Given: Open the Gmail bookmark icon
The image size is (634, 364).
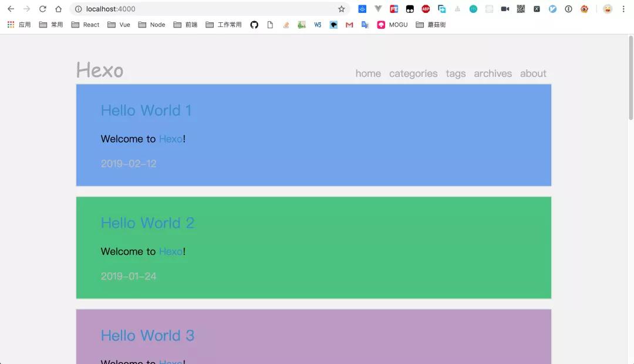Looking at the screenshot, I should 349,25.
